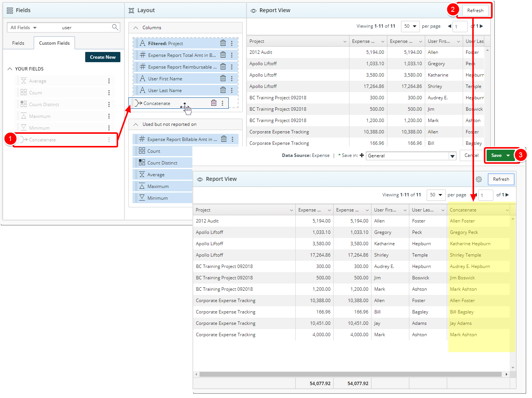Delete the dragged Concatenate column

coord(214,103)
